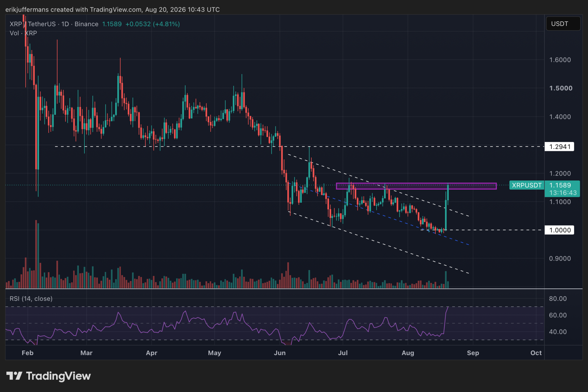This screenshot has width=588, height=392.
Task: Click May on the time axis
Action: click(214, 353)
